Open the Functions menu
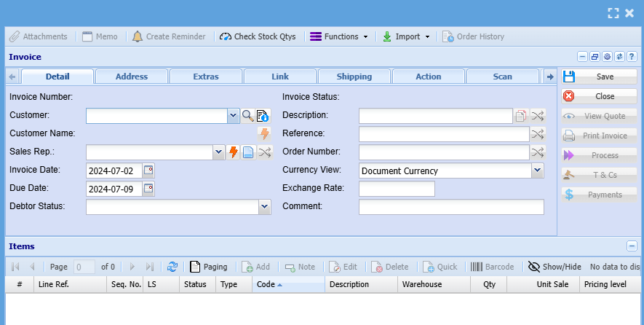The height and width of the screenshot is (325, 644). pos(339,36)
